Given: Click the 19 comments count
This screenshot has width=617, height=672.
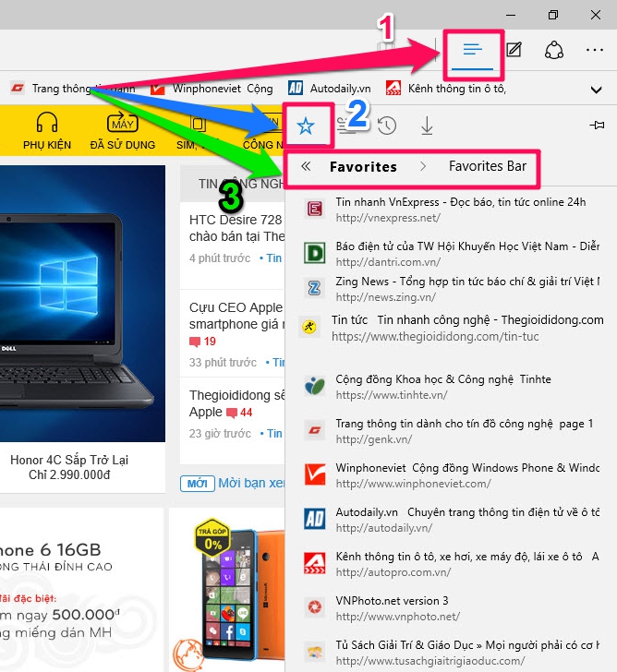Looking at the screenshot, I should click(x=203, y=342).
